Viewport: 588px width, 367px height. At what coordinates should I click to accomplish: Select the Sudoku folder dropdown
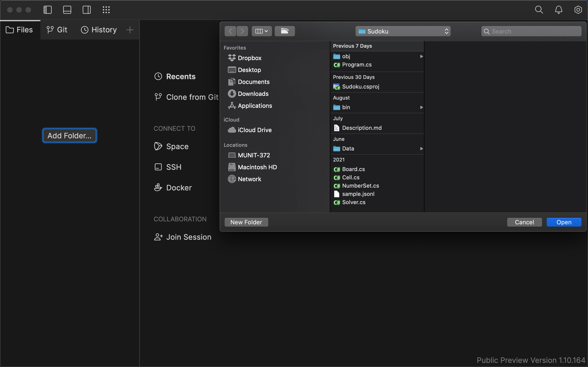pyautogui.click(x=403, y=31)
